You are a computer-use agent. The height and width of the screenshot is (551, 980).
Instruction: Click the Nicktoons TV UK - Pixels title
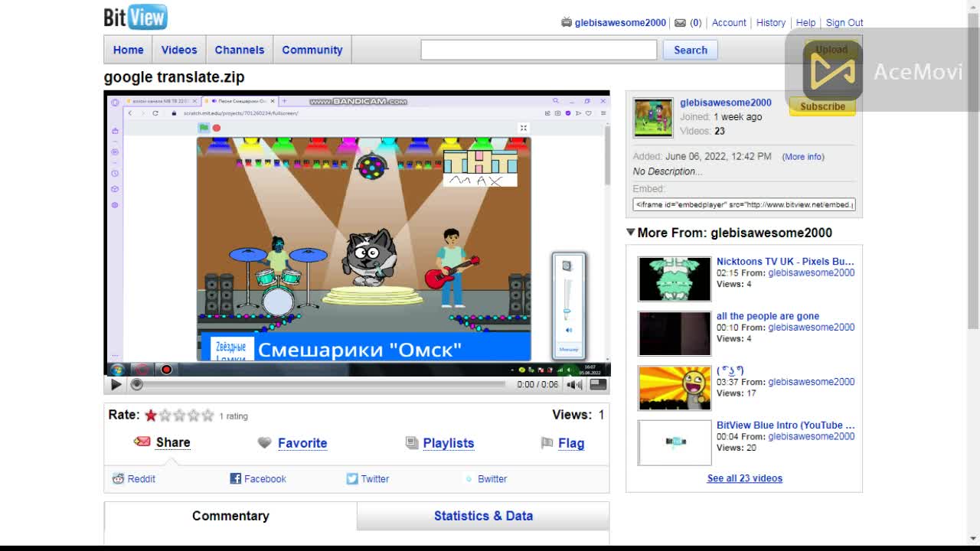click(785, 262)
